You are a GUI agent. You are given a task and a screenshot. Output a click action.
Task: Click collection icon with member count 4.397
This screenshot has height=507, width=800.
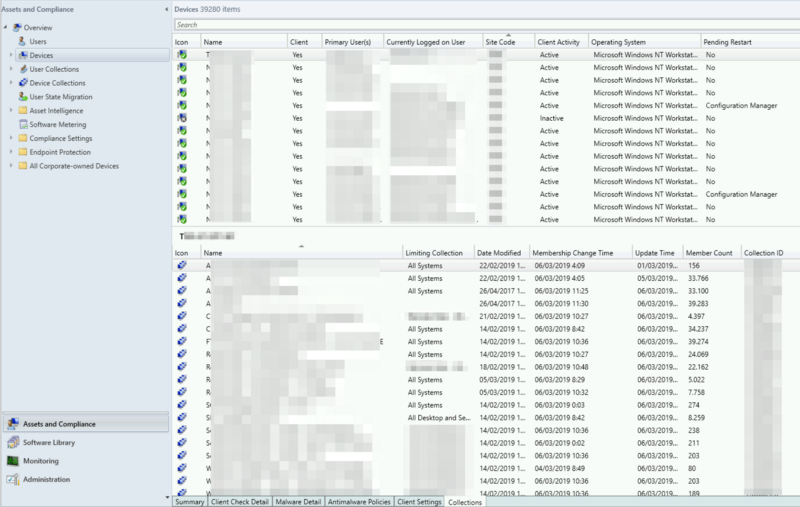(182, 316)
